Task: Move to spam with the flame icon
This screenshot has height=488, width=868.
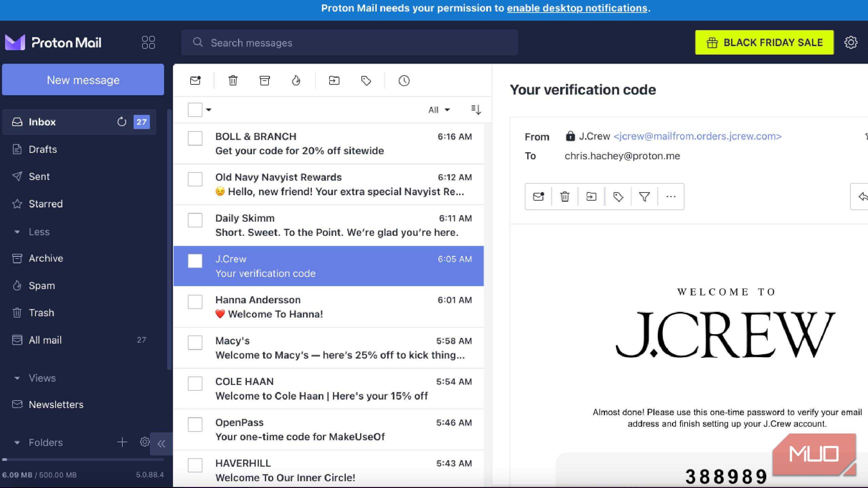Action: [296, 81]
